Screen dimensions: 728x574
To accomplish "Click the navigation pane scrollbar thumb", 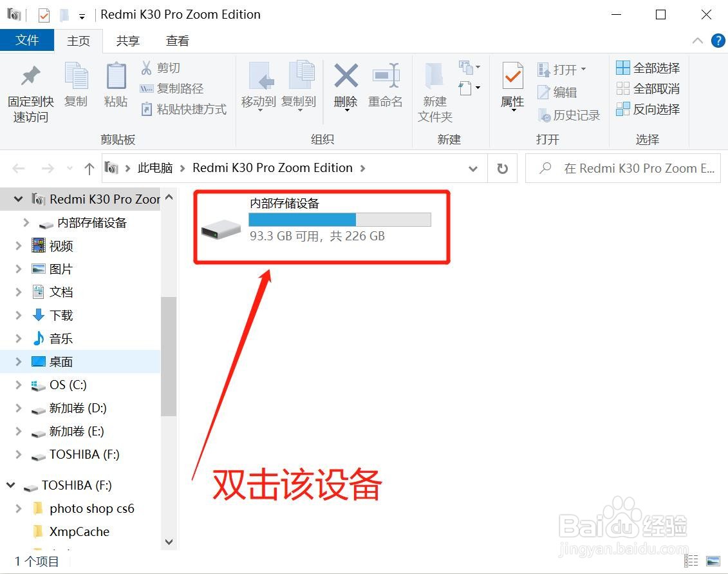I will 169,356.
